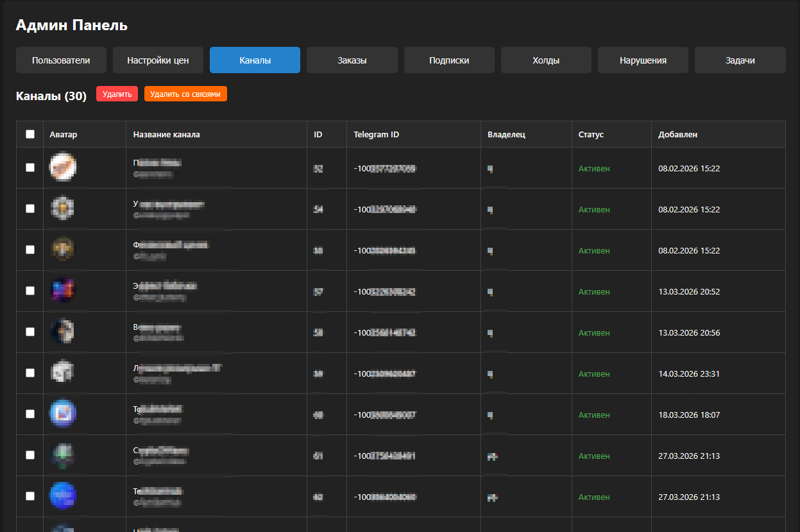Tick checkbox for channel added 13.03.2026 20:52
The width and height of the screenshot is (800, 532).
point(30,291)
